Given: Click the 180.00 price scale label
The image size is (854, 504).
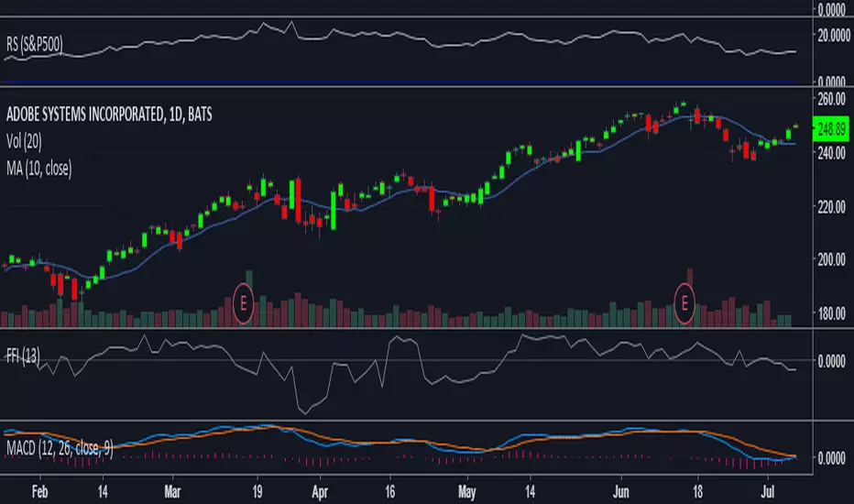Looking at the screenshot, I should pos(832,313).
